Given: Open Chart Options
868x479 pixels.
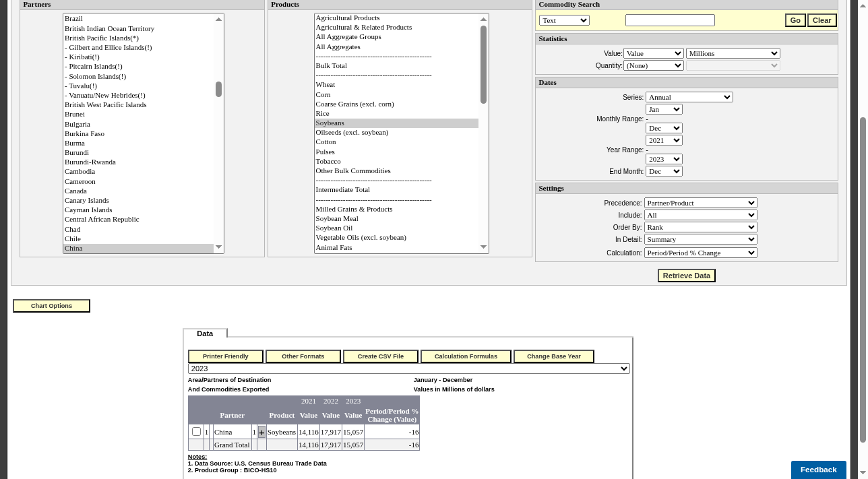Looking at the screenshot, I should tap(51, 306).
